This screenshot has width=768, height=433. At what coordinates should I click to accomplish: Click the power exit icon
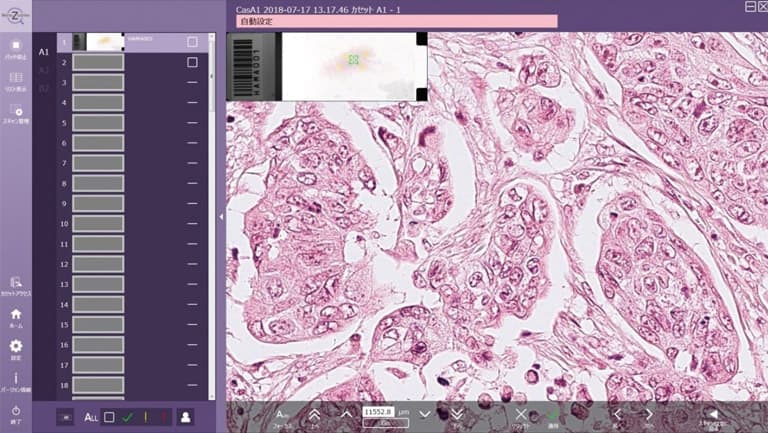click(x=15, y=412)
